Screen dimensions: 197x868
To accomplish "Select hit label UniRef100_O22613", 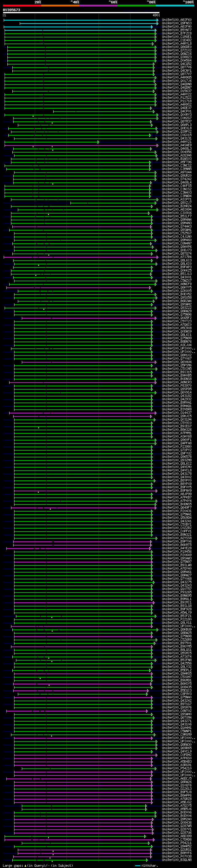I will [x=177, y=789].
